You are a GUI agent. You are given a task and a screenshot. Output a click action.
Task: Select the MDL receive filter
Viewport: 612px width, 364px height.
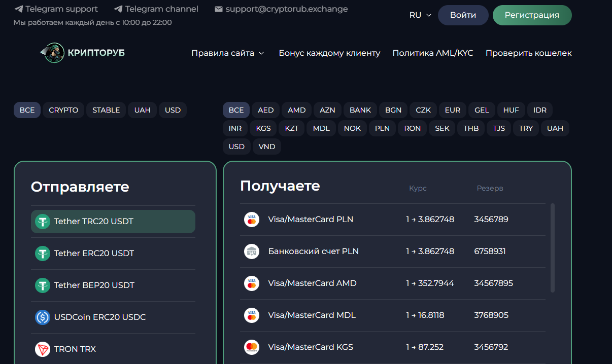point(321,128)
